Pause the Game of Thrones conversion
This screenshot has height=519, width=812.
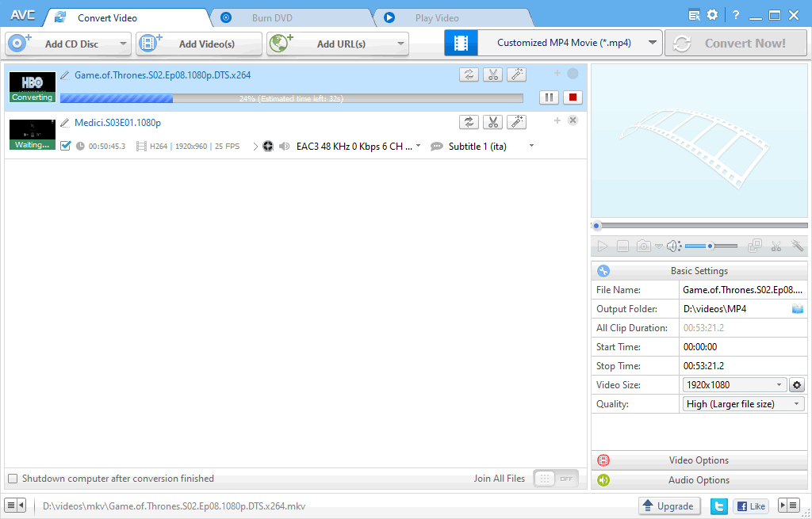click(x=549, y=97)
